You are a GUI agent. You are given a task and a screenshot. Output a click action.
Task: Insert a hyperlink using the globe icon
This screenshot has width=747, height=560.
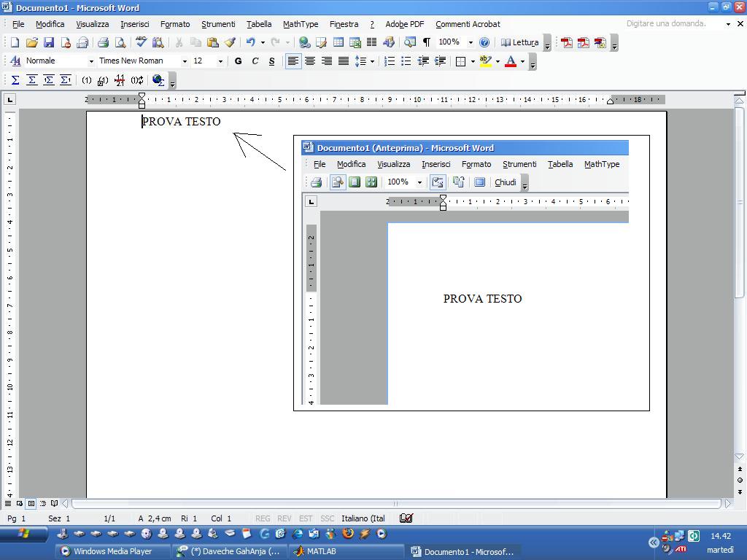pos(304,42)
